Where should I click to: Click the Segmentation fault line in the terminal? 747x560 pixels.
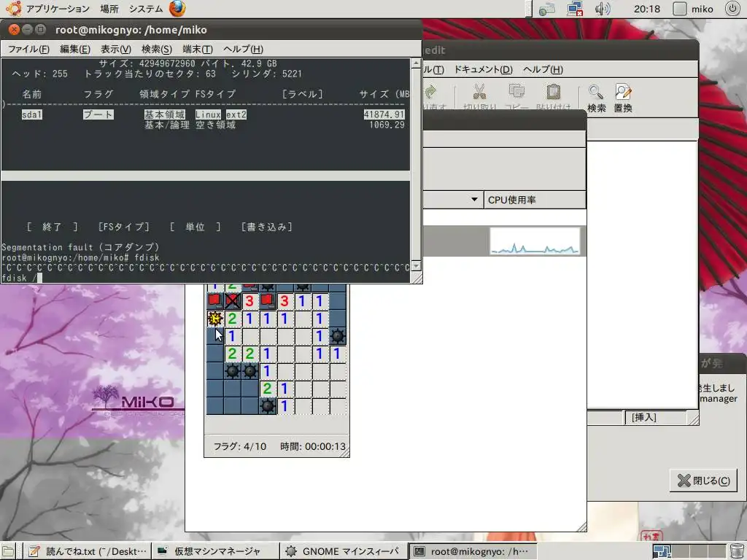tap(80, 247)
